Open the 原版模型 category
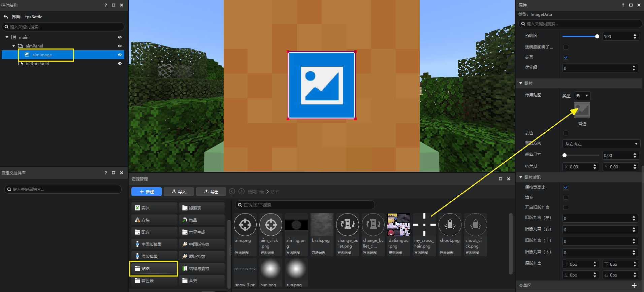 (x=154, y=256)
